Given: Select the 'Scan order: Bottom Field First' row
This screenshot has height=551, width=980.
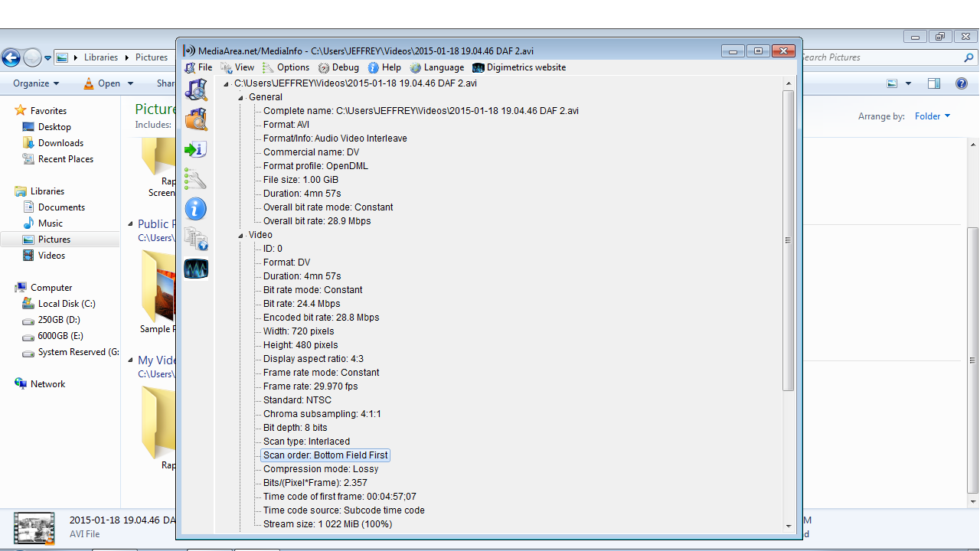Looking at the screenshot, I should coord(325,455).
